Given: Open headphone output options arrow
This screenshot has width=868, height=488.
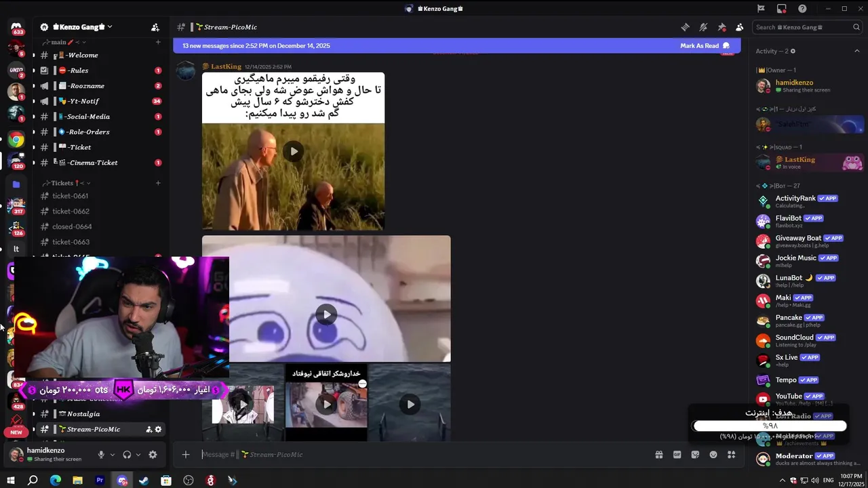Looking at the screenshot, I should [x=138, y=455].
